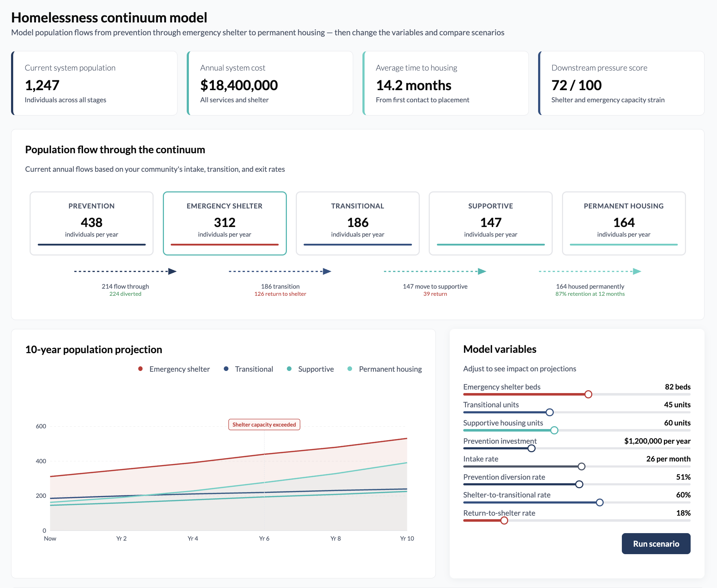Image resolution: width=717 pixels, height=588 pixels.
Task: Click the Prevention diversion rate slider handle
Action: tap(579, 484)
